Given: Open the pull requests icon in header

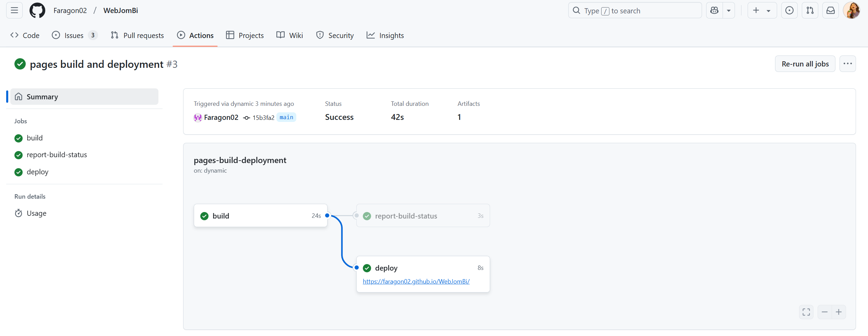Looking at the screenshot, I should click(x=810, y=11).
